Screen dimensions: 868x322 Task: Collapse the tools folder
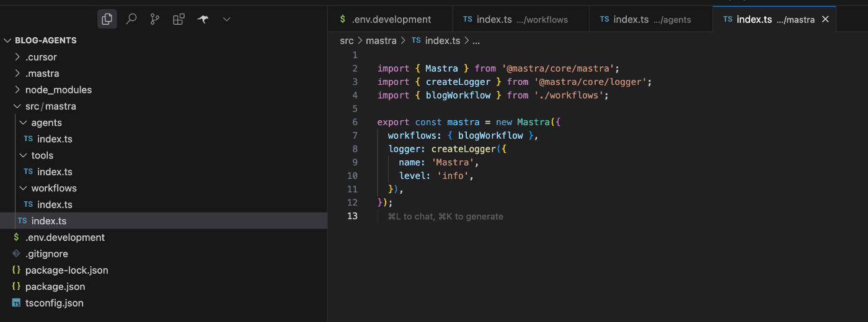click(164, 155)
